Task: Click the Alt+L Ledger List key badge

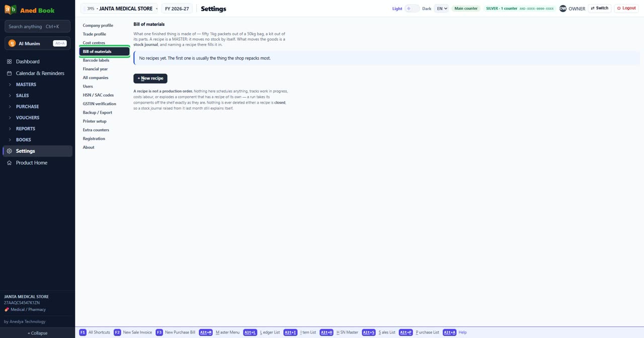Action: point(250,332)
